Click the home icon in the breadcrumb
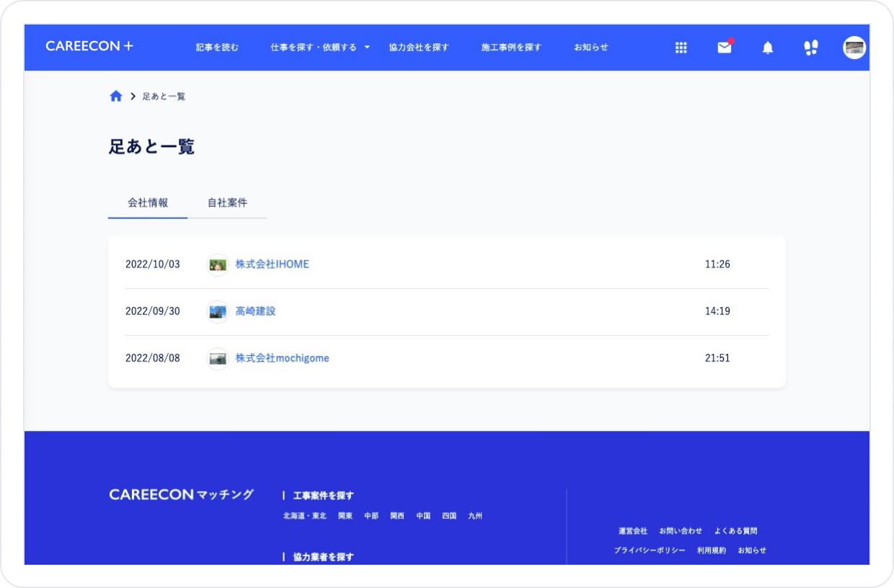The image size is (894, 588). coord(116,95)
